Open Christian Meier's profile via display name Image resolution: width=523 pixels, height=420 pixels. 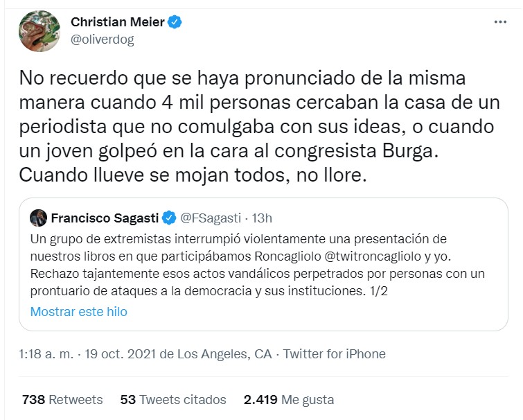point(118,22)
